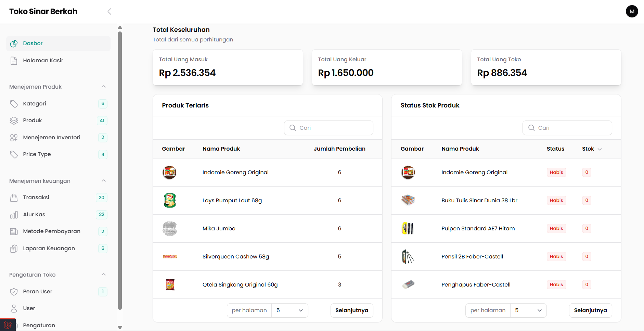
Task: Click the Halaman Kasir document icon
Action: point(14,61)
